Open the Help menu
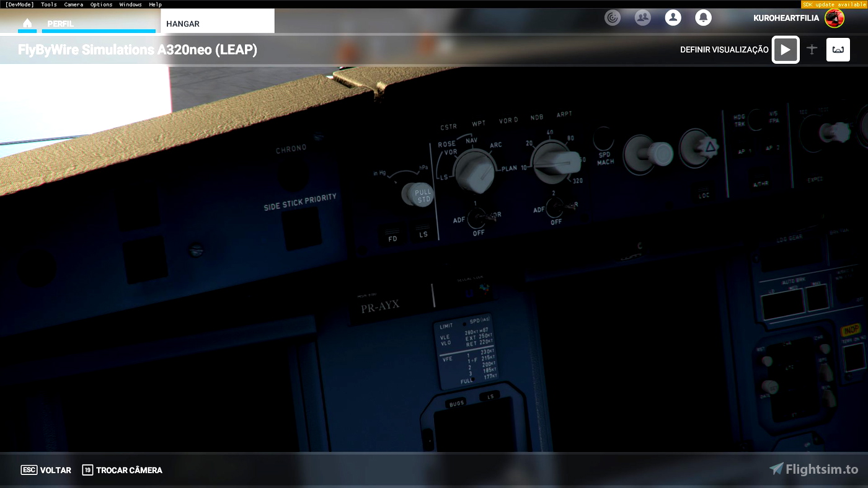The height and width of the screenshot is (488, 868). pyautogui.click(x=155, y=4)
